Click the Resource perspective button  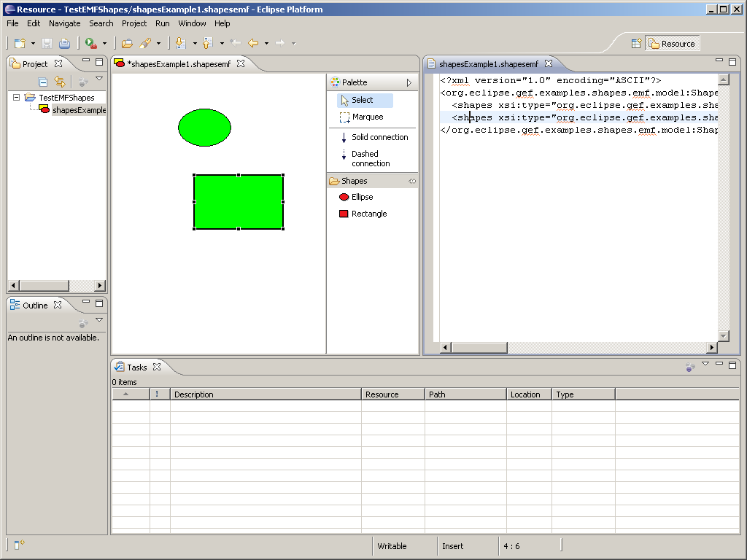671,44
